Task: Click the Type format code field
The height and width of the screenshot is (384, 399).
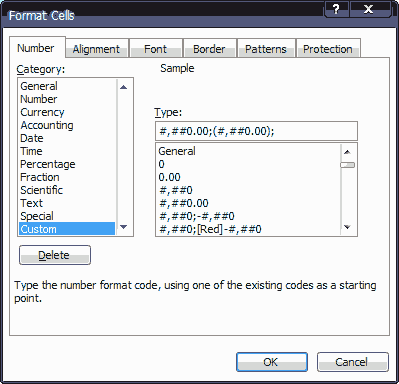Action: (256, 131)
